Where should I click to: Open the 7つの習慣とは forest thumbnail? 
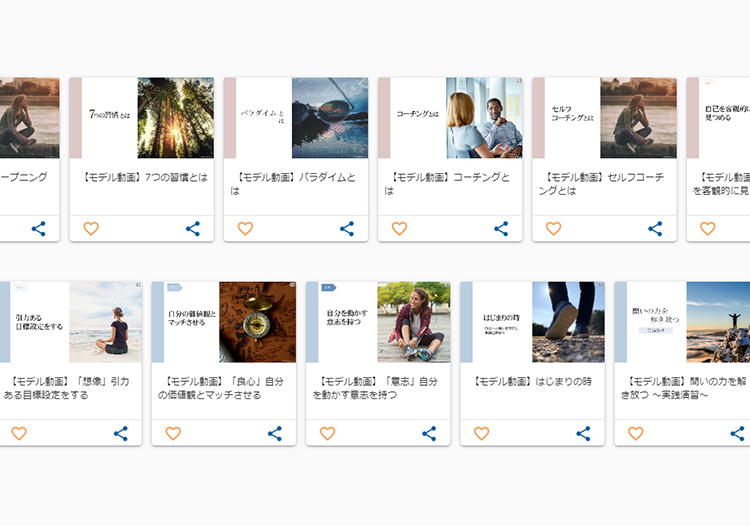175,118
